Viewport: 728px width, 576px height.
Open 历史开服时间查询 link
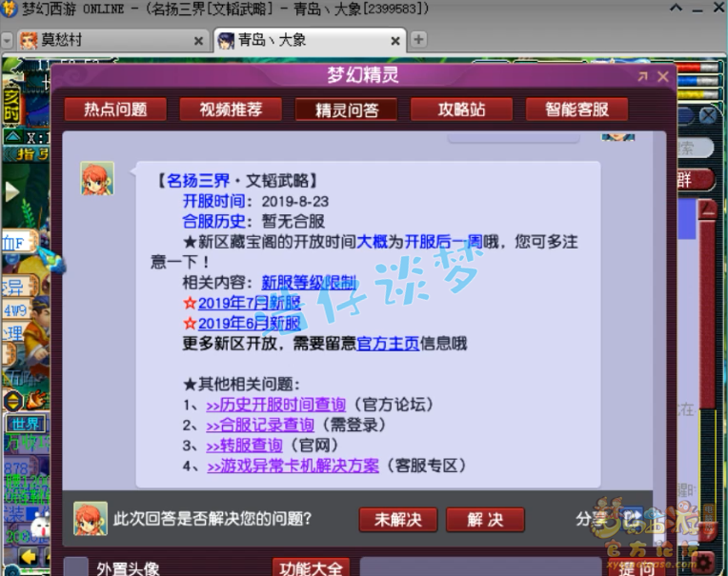click(x=275, y=405)
